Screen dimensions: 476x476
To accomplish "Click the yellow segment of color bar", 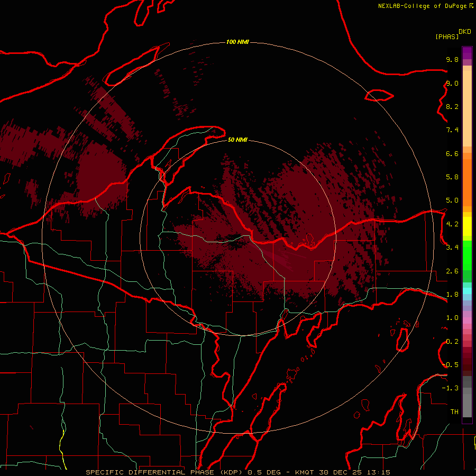I will point(467,226).
